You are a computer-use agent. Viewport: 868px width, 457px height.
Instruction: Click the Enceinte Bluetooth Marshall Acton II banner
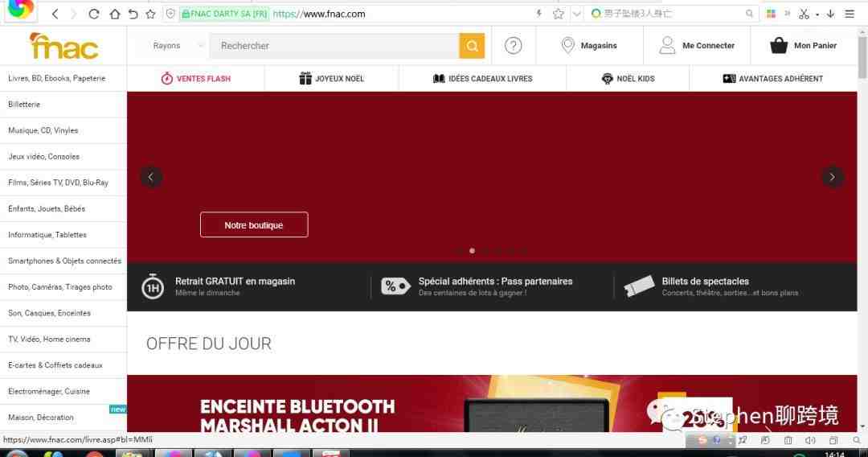(x=492, y=403)
